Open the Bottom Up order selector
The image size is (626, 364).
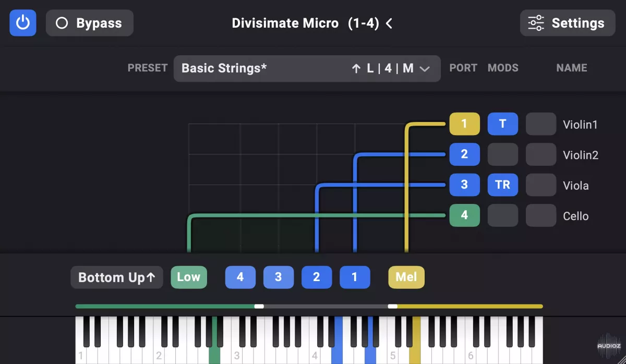(117, 277)
